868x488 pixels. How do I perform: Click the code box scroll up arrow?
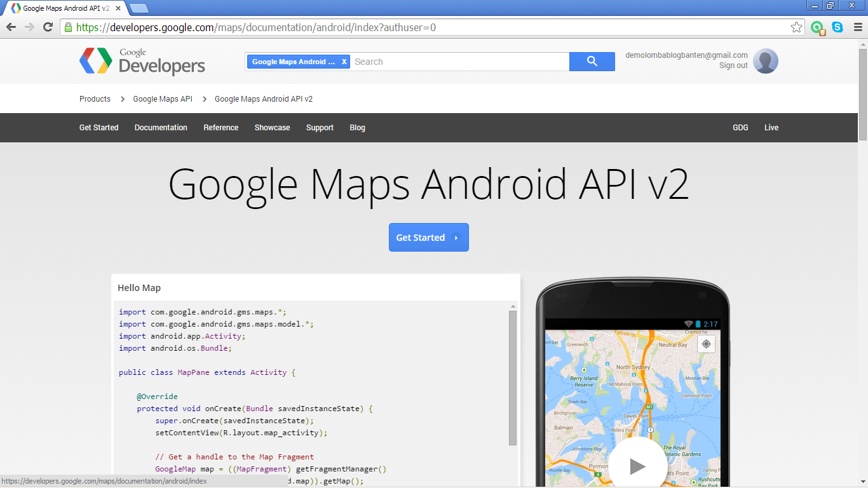click(513, 306)
